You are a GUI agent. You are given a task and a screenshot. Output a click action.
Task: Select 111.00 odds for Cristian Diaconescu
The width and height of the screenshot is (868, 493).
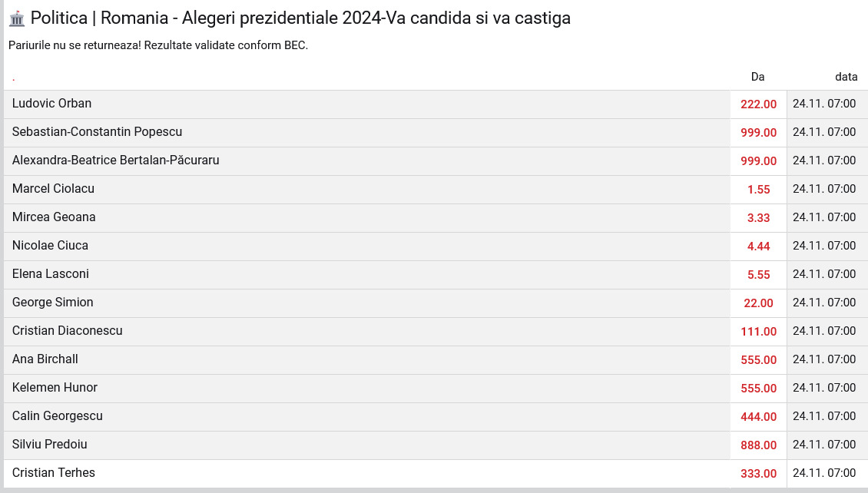tap(758, 332)
